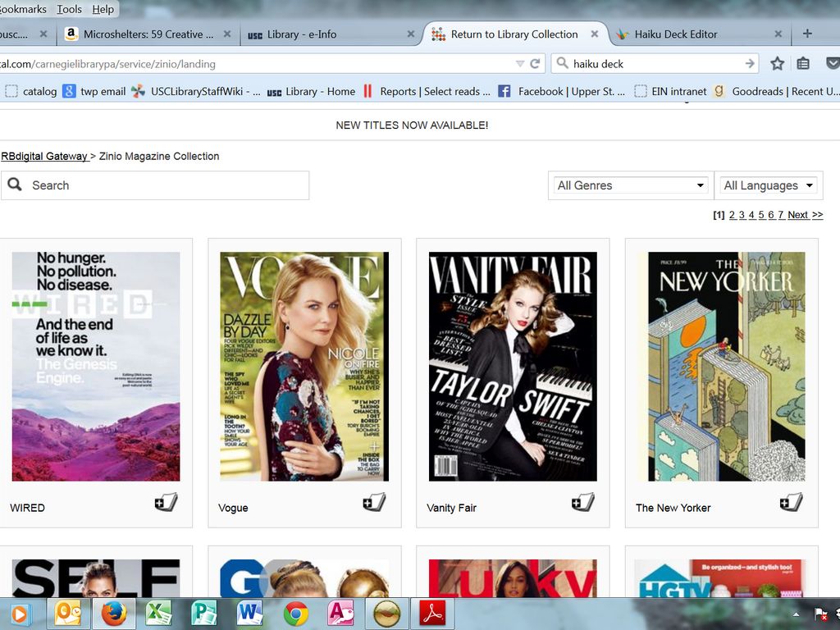Bookmark this page using the star icon
This screenshot has height=630, width=840.
[x=778, y=63]
